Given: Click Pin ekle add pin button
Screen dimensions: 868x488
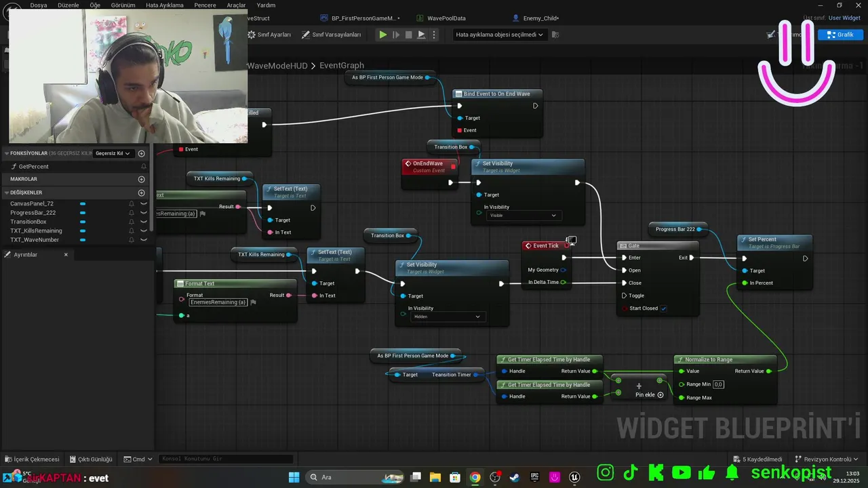Looking at the screenshot, I should coord(650,394).
